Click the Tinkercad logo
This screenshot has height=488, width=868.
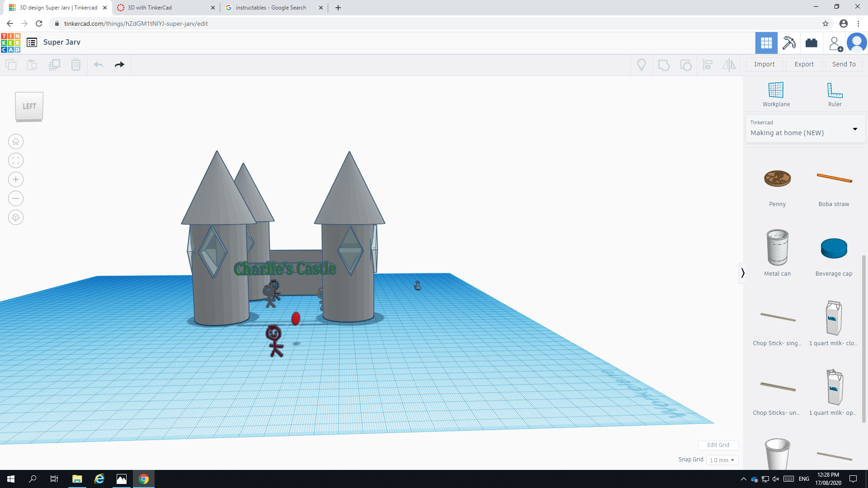point(11,42)
